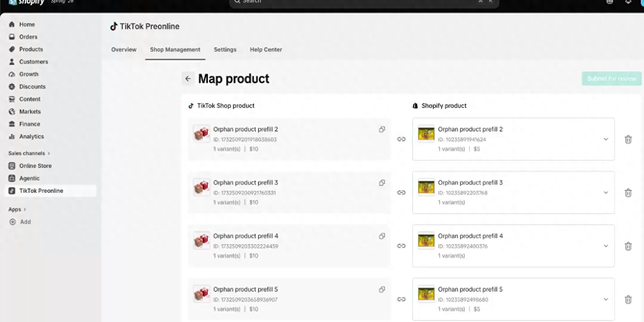Delete mapping for Orphan product prefill 4

(628, 246)
